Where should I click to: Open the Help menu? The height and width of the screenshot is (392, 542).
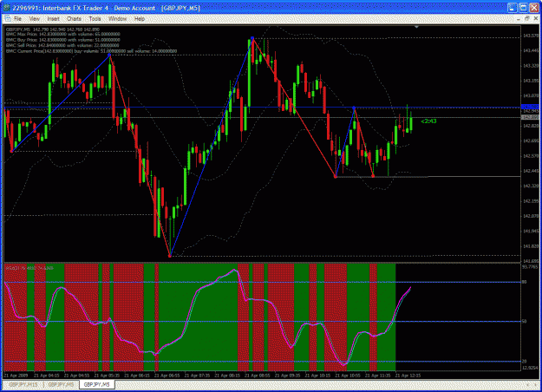click(140, 19)
